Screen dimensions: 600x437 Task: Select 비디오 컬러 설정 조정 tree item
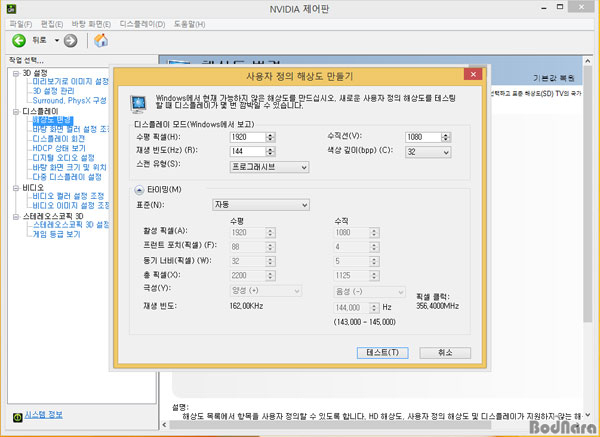(68, 196)
